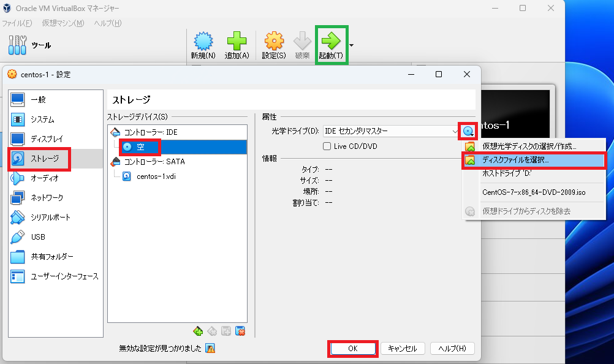Choose 仮想ドライブからディスクを除去 menu entry
This screenshot has width=614, height=364.
pos(534,211)
